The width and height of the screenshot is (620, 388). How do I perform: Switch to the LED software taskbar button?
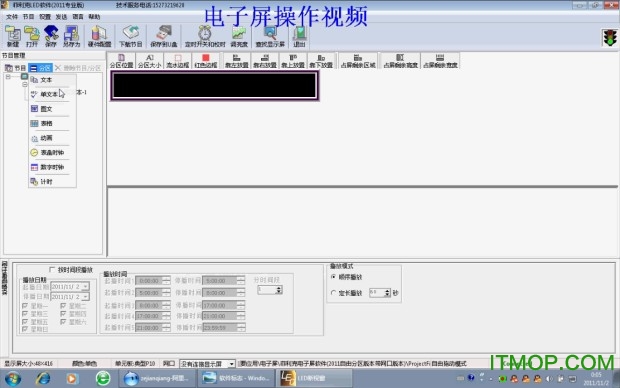(315, 379)
